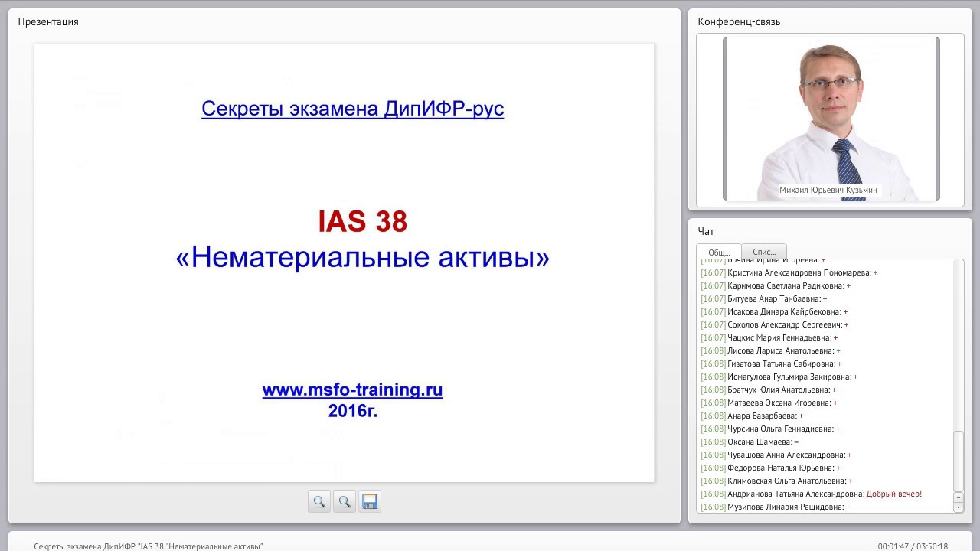Zoom out of the presentation slide

(x=345, y=501)
